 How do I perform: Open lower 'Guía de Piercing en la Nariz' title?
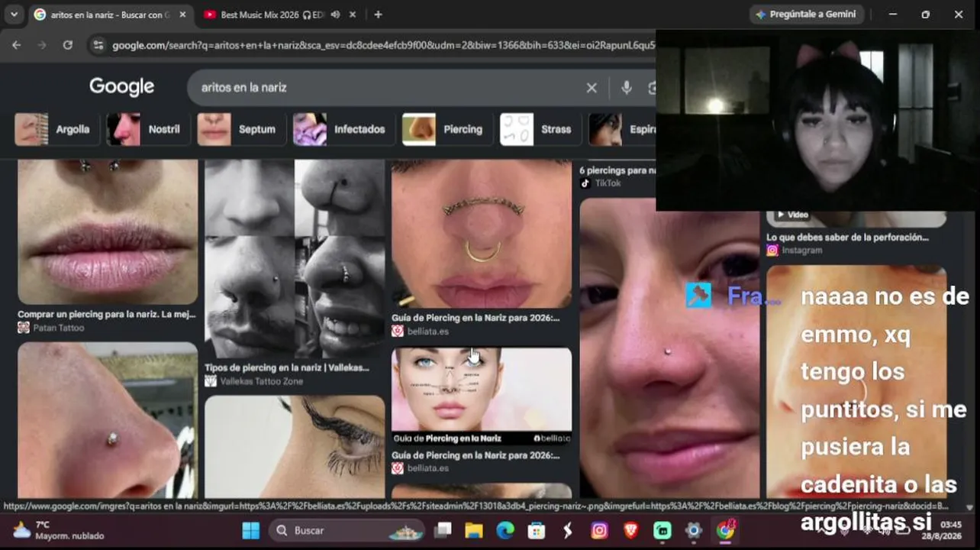point(475,455)
